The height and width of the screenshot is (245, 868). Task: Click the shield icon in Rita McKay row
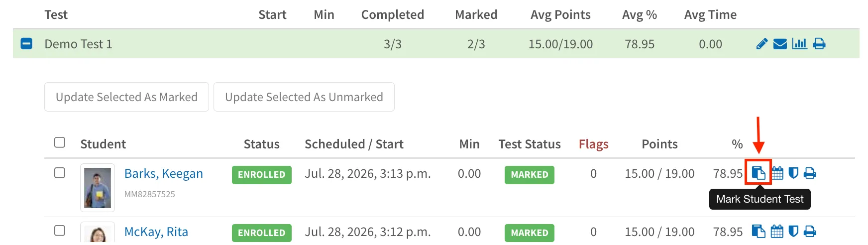coord(793,232)
